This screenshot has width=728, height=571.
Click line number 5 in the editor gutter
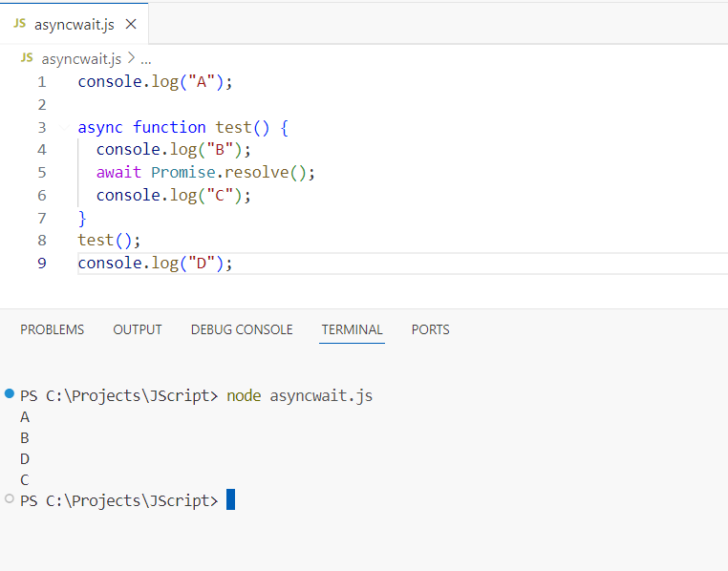click(41, 173)
